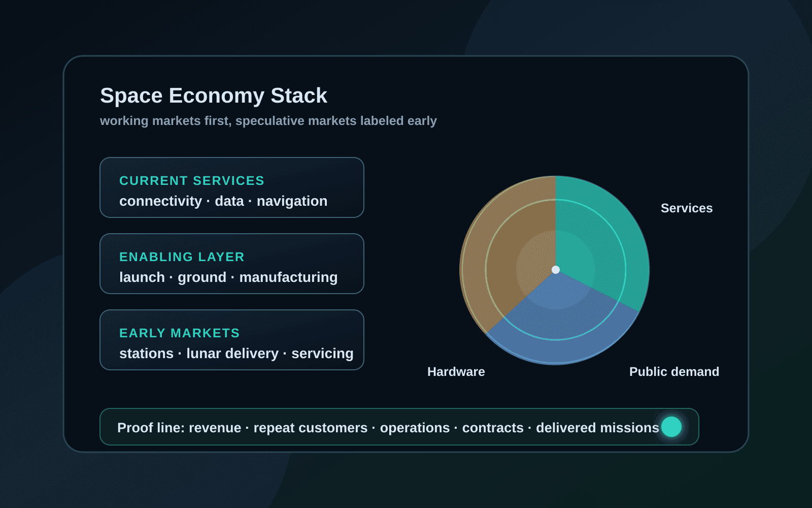This screenshot has height=508, width=812.
Task: Click the white center dot of the chart
Action: tap(556, 270)
